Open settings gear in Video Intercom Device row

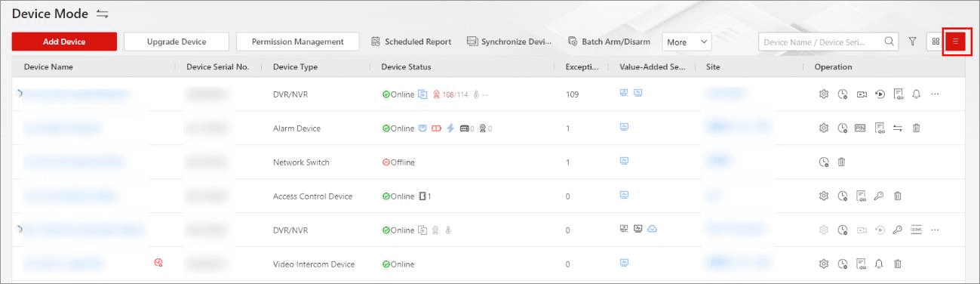pos(825,264)
